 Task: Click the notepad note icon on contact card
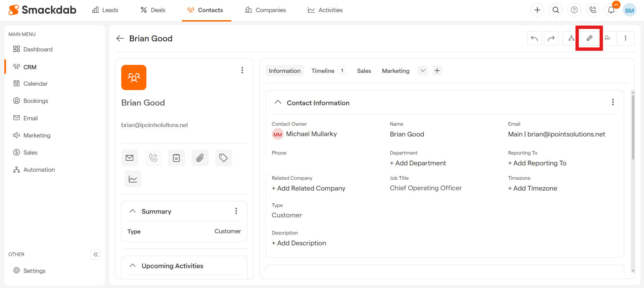177,158
